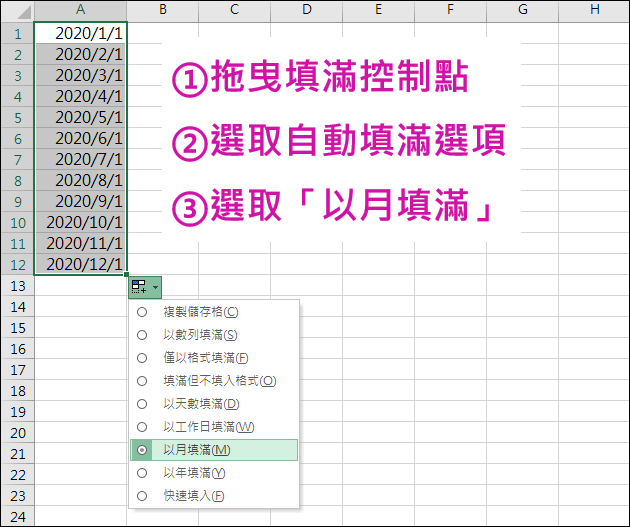This screenshot has height=527, width=630.
Task: Select row 5 header
Action: [x=18, y=117]
